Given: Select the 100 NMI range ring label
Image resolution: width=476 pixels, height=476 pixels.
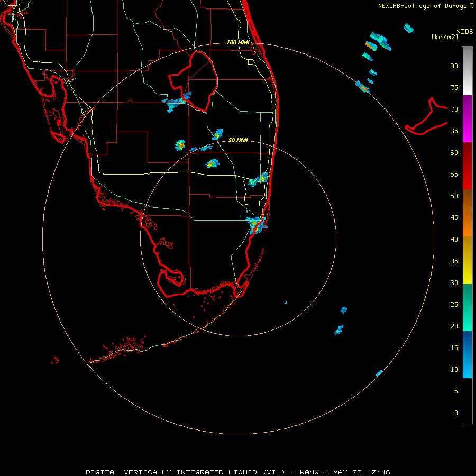Looking at the screenshot, I should (x=238, y=42).
